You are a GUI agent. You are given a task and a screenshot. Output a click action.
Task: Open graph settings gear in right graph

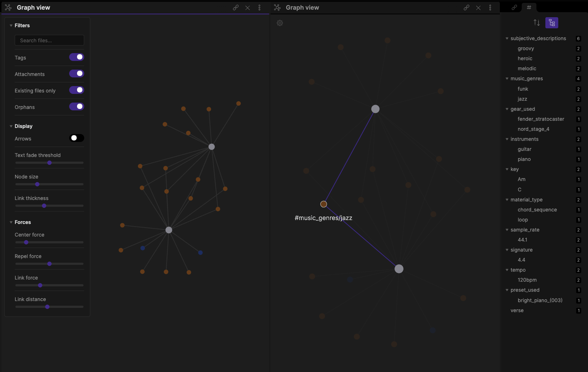coord(280,23)
